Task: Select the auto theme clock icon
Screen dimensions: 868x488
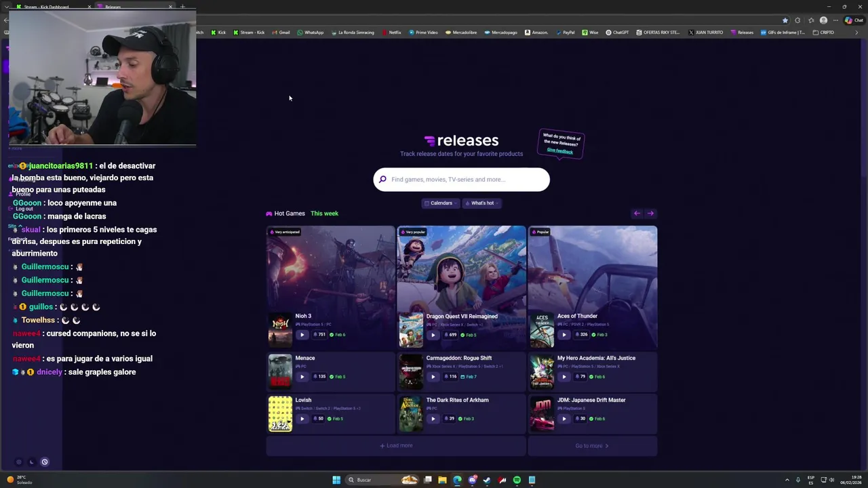Action: click(x=45, y=462)
